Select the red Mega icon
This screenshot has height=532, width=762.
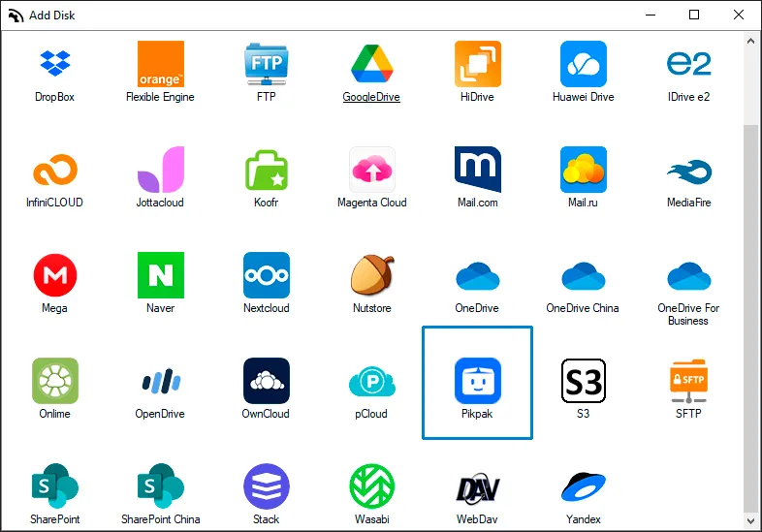(x=55, y=275)
